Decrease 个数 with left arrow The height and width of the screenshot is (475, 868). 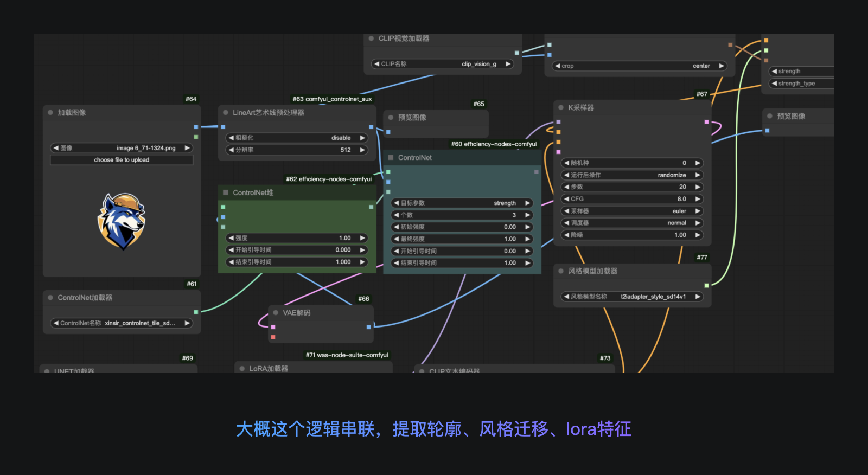(x=397, y=215)
